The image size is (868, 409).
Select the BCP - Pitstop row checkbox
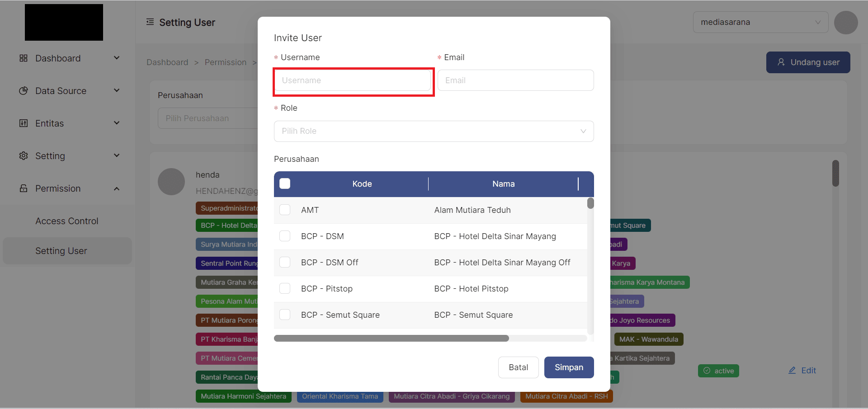tap(285, 288)
